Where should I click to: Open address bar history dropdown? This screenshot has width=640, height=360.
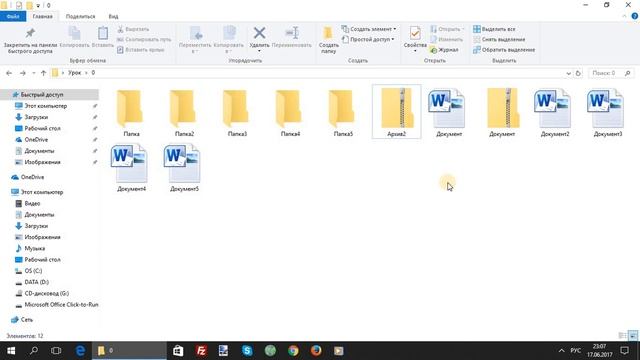coord(569,73)
